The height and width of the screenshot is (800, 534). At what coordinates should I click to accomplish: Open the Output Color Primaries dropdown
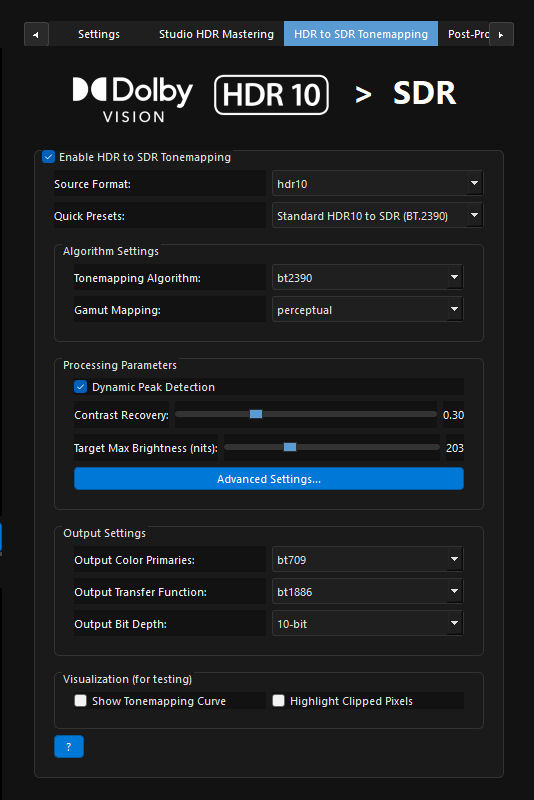(x=367, y=560)
